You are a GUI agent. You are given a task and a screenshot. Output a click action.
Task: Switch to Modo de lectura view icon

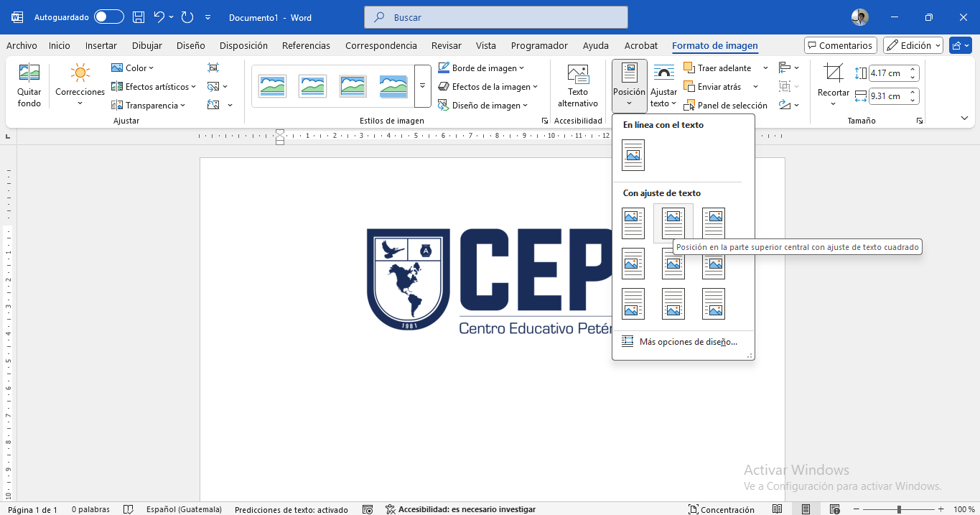777,509
